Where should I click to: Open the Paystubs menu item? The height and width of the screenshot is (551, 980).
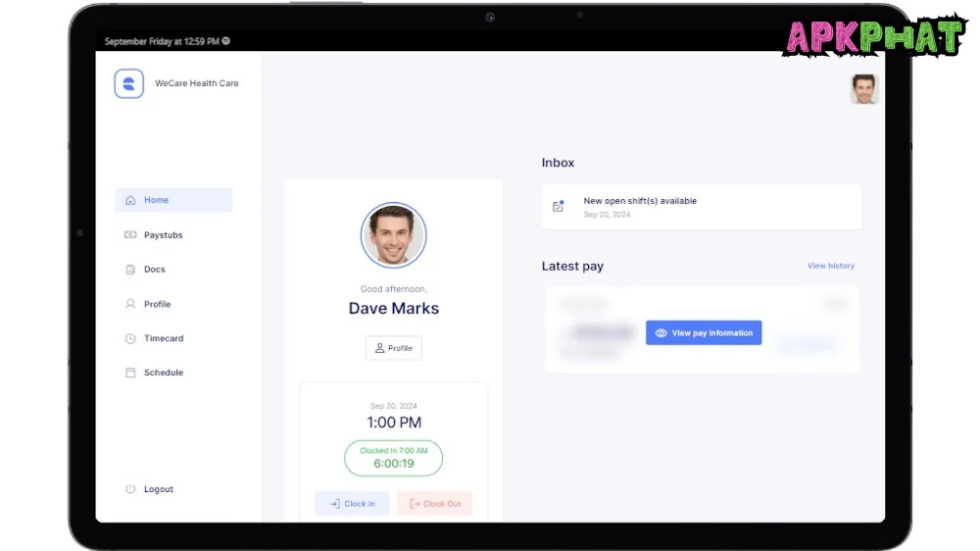pyautogui.click(x=163, y=235)
